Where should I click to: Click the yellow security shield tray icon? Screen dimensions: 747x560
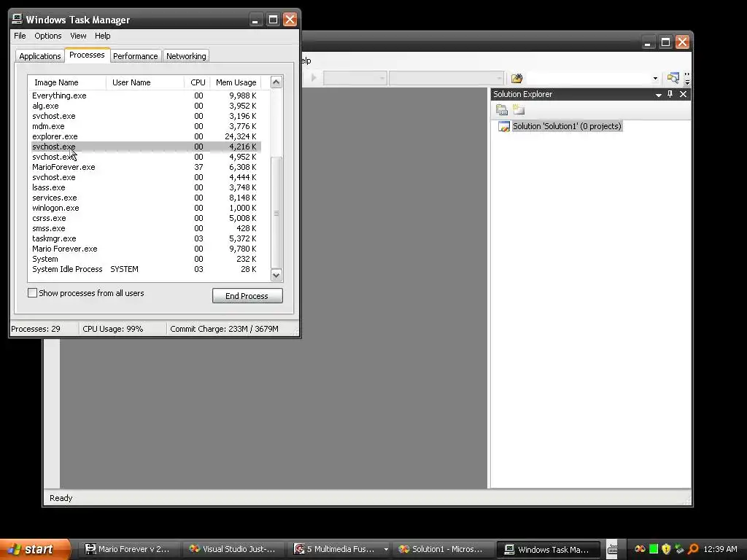pyautogui.click(x=666, y=549)
